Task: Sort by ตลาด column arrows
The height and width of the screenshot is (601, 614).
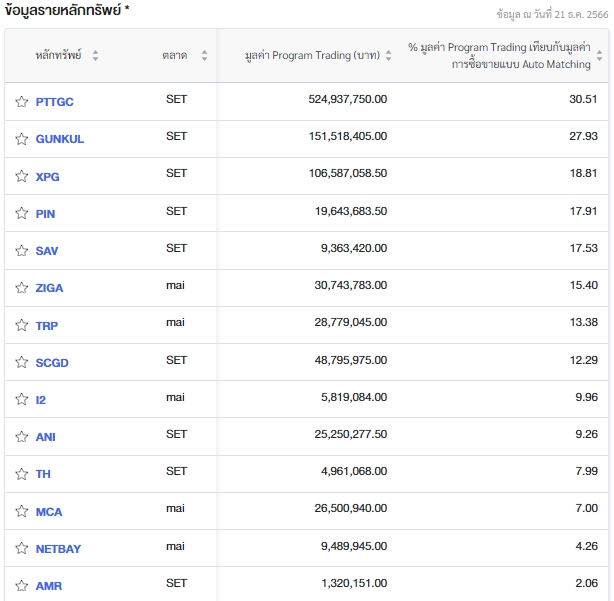Action: (204, 56)
